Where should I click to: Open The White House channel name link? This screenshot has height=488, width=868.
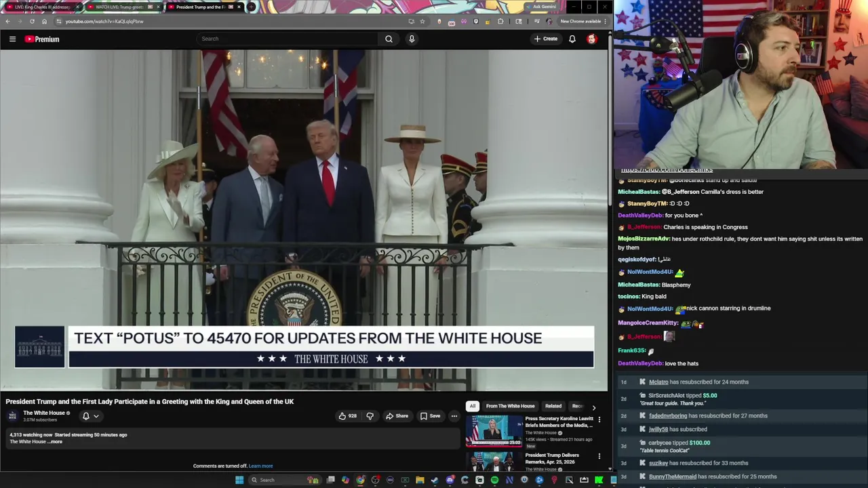(44, 413)
